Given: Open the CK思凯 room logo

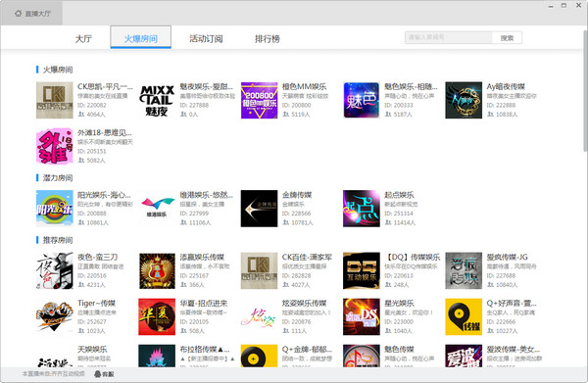Looking at the screenshot, I should 54,100.
